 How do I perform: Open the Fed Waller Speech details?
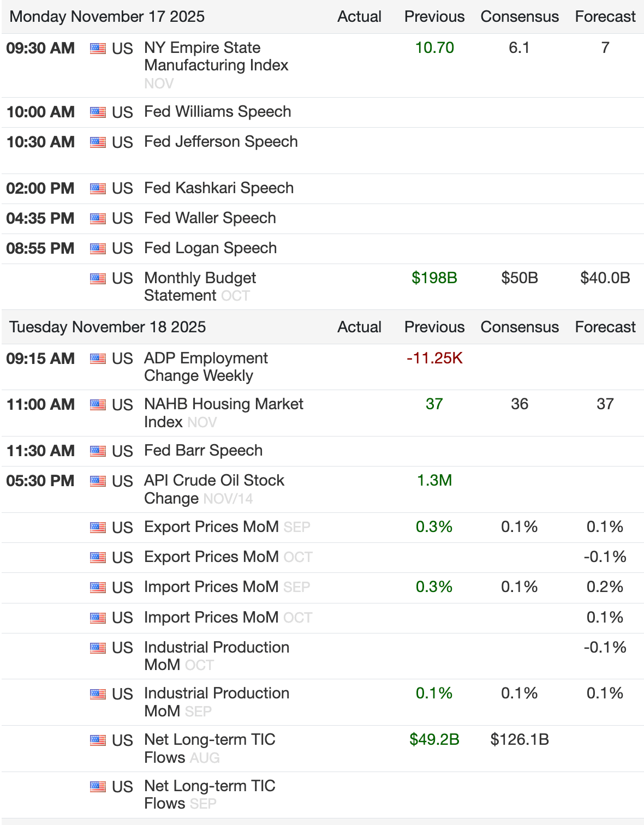210,218
